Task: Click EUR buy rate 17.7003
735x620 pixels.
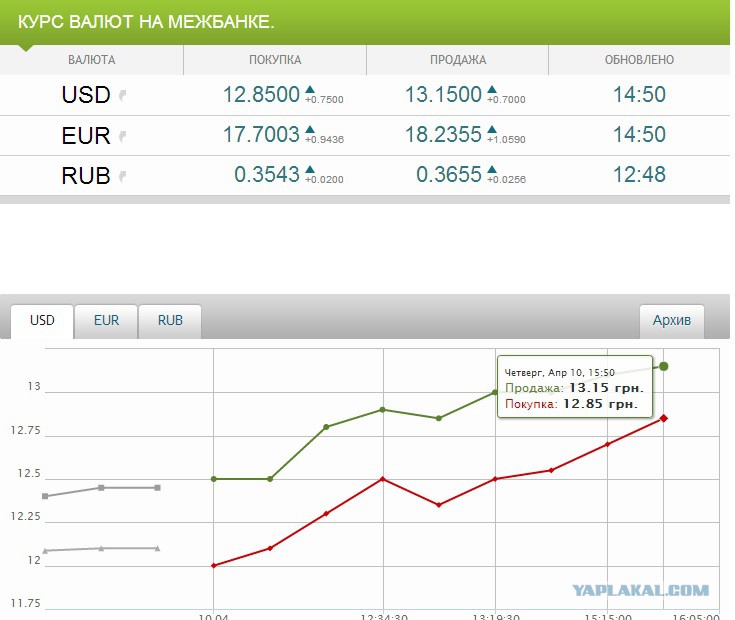Action: pyautogui.click(x=261, y=134)
